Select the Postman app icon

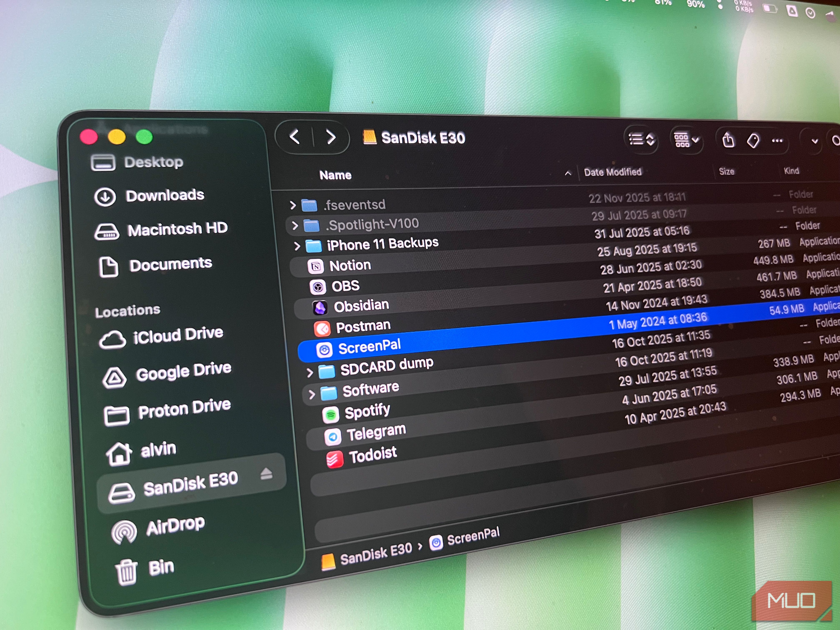coord(322,329)
